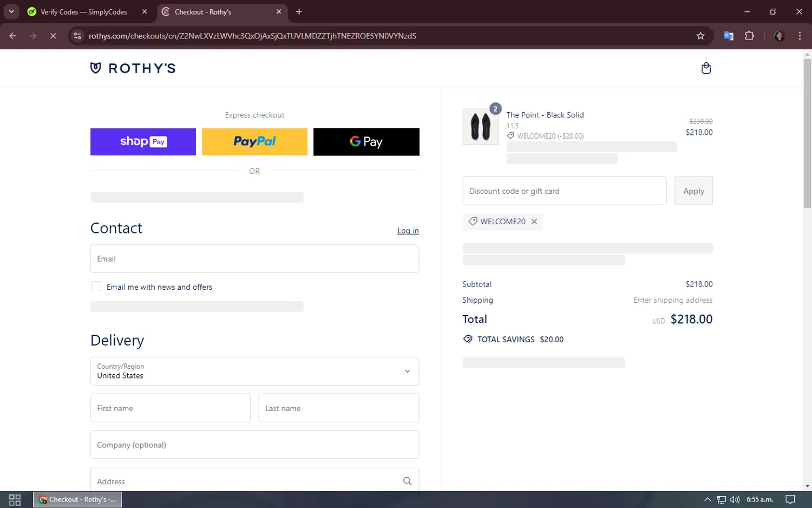The image size is (812, 508).
Task: Click the Enter shipping address text
Action: pos(673,300)
